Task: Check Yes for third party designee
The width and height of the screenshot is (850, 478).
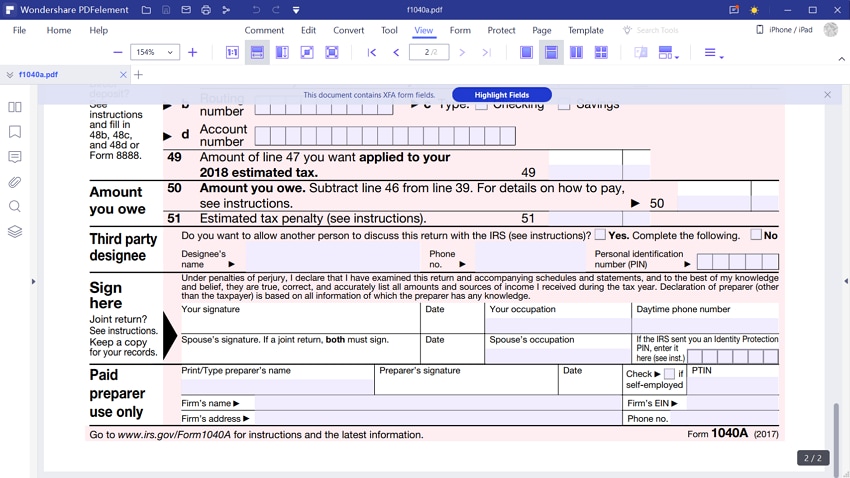Action: [600, 235]
